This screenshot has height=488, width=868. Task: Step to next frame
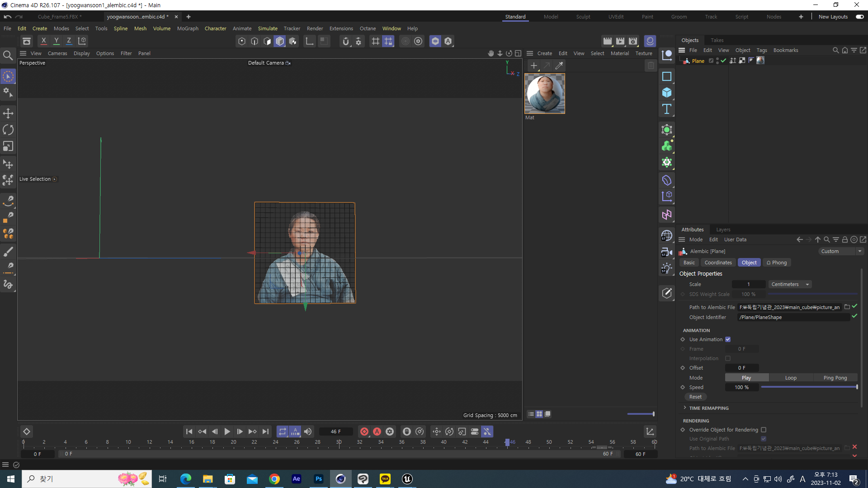pyautogui.click(x=240, y=432)
